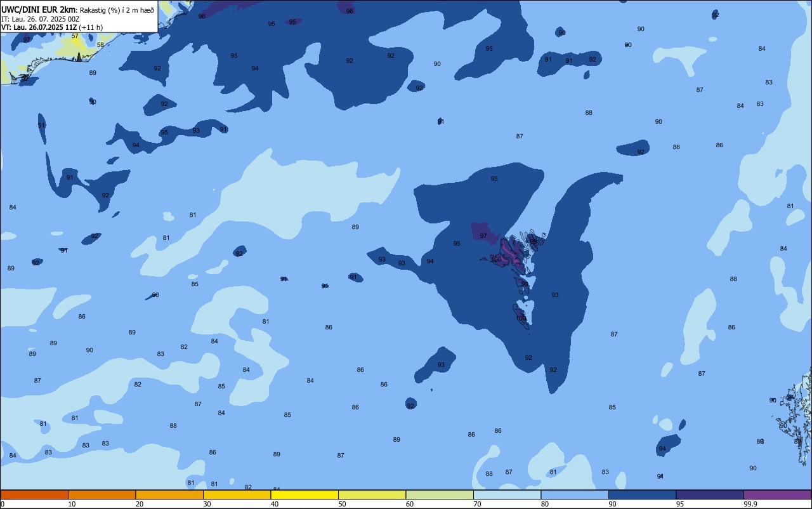The height and width of the screenshot is (509, 812).
Task: Click the 50–60 yellow-green legend swatch
Action: tap(372, 494)
